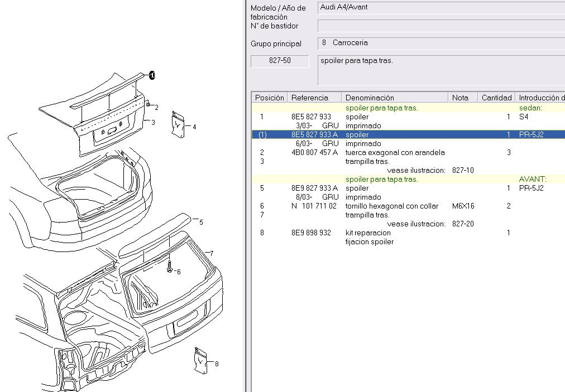
Task: Select part reference '8E9 827 933 A'
Action: pos(314,188)
